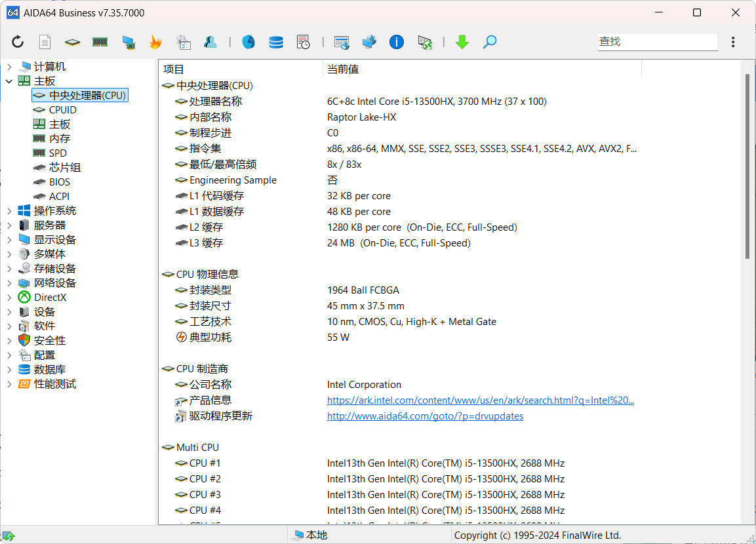Click the scheduled report clock icon
Image resolution: width=756 pixels, height=544 pixels.
click(x=304, y=42)
